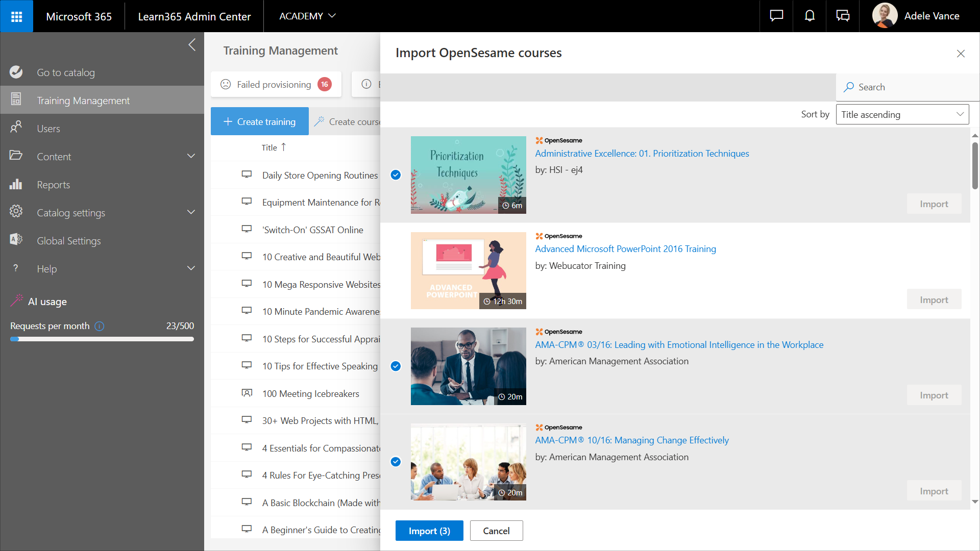Screen dimensions: 980x551
Task: Open Advanced PowerPoint course thumbnail
Action: point(468,270)
